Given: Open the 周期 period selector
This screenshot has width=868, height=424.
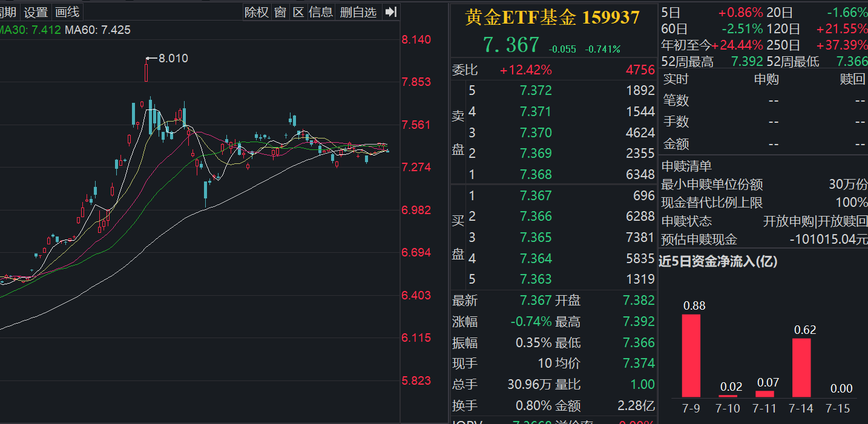Looking at the screenshot, I should point(7,11).
